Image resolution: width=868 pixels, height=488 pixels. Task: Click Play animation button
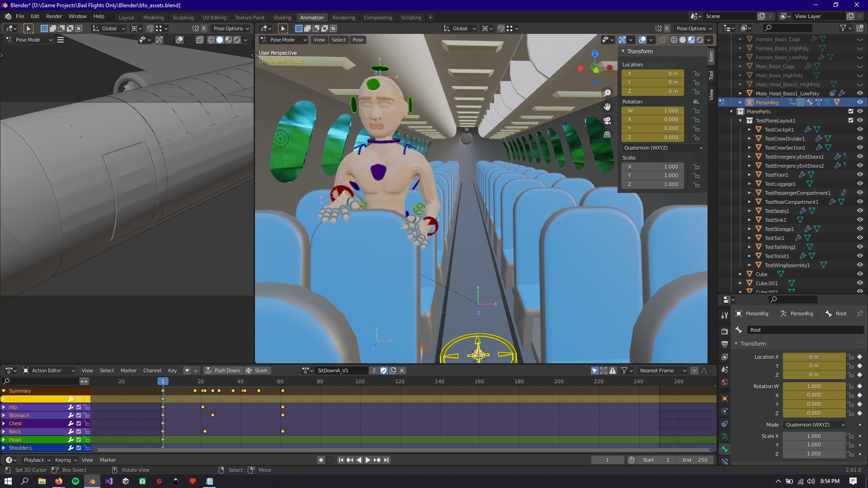coord(368,460)
